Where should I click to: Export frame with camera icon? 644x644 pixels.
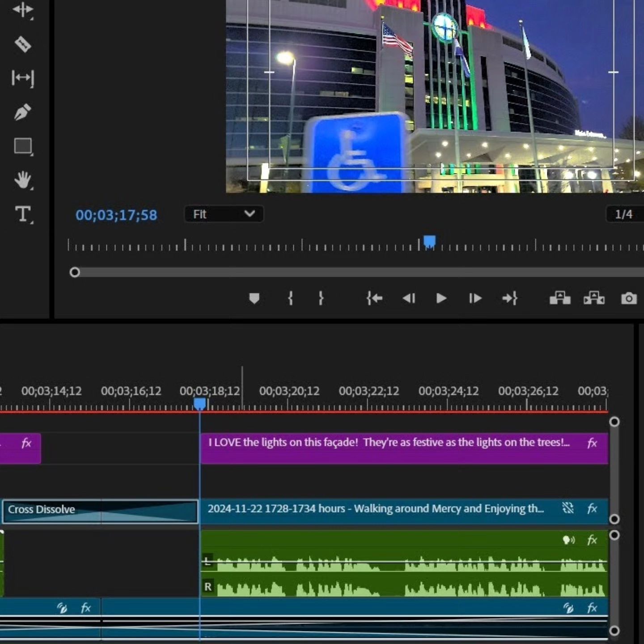(629, 298)
